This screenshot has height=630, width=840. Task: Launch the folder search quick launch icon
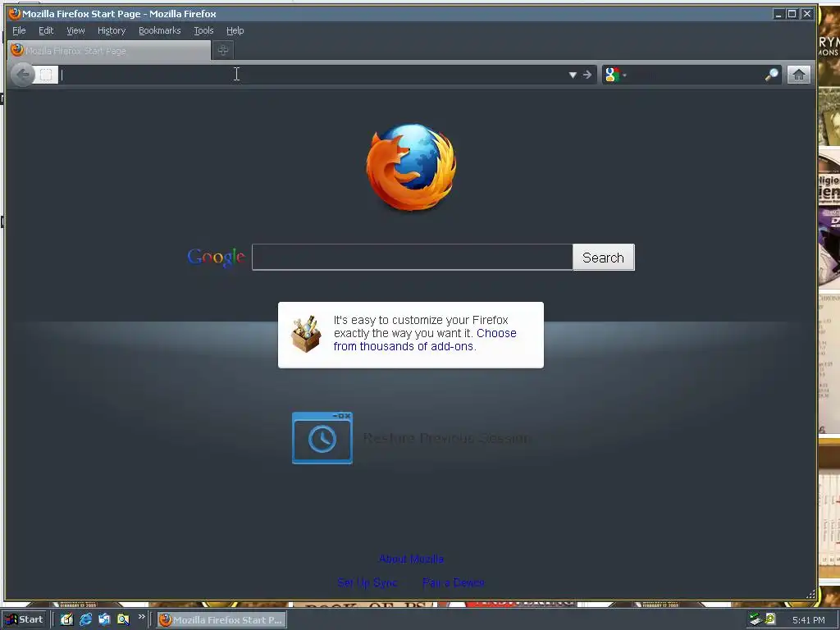click(123, 619)
